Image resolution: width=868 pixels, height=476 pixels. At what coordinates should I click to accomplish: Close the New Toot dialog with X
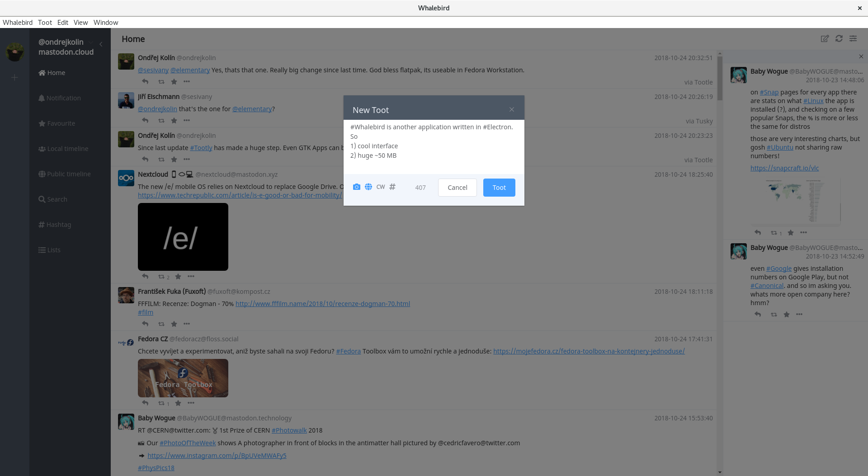click(x=512, y=109)
